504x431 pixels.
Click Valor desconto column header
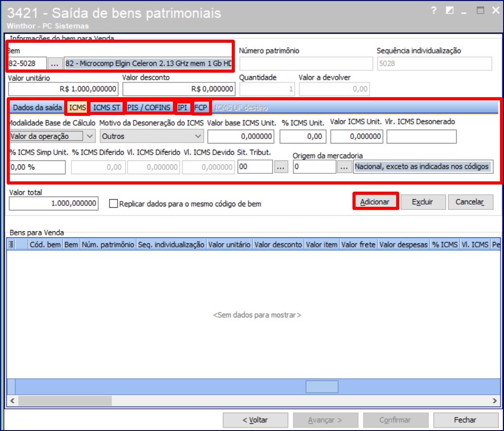click(x=279, y=245)
